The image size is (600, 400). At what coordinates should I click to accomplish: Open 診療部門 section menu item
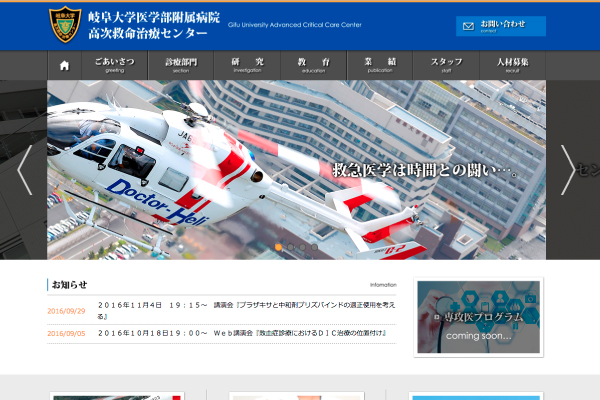click(181, 66)
